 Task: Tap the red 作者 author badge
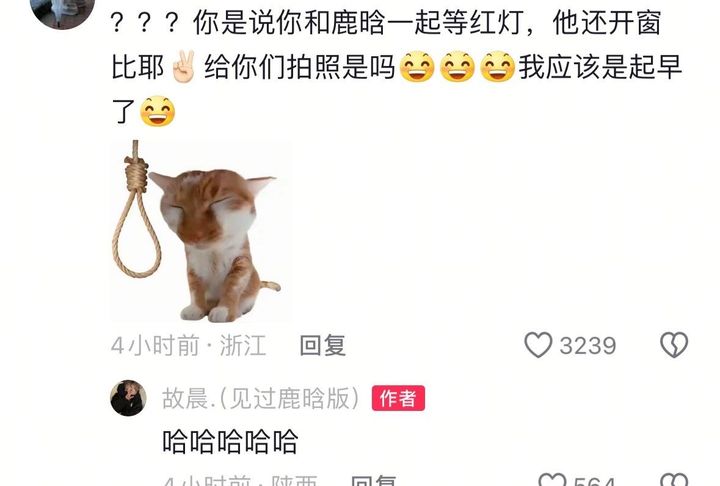398,398
